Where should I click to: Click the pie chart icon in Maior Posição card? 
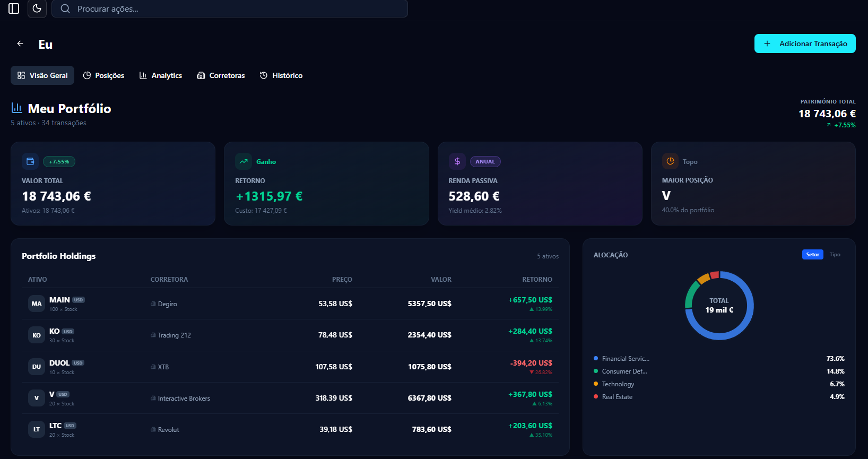[x=670, y=161]
